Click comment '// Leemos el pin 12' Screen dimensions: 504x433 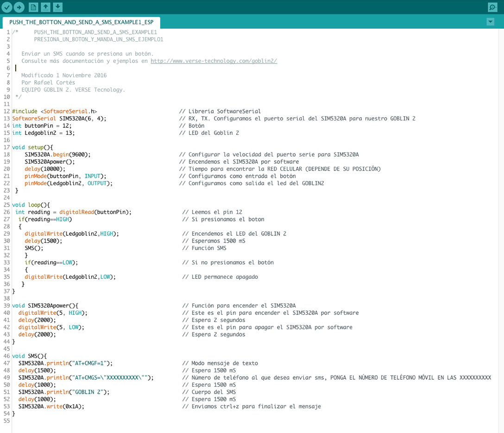(x=212, y=212)
